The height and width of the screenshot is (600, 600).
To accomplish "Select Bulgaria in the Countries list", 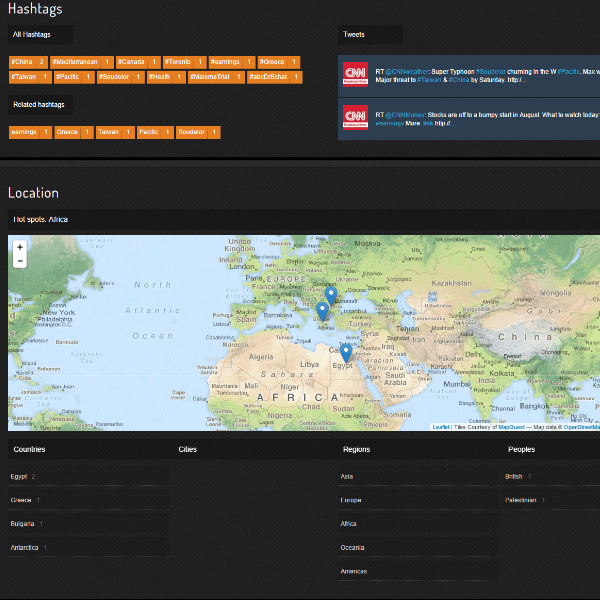I will point(89,524).
